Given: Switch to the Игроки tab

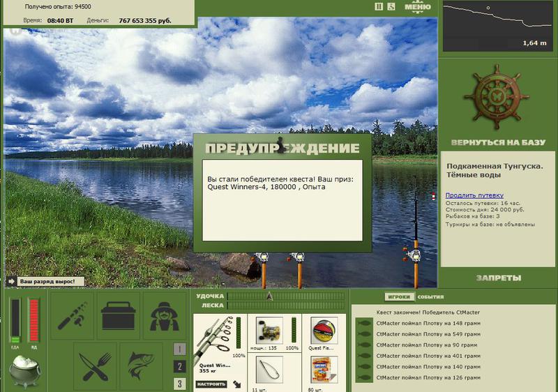Looking at the screenshot, I should tap(399, 296).
